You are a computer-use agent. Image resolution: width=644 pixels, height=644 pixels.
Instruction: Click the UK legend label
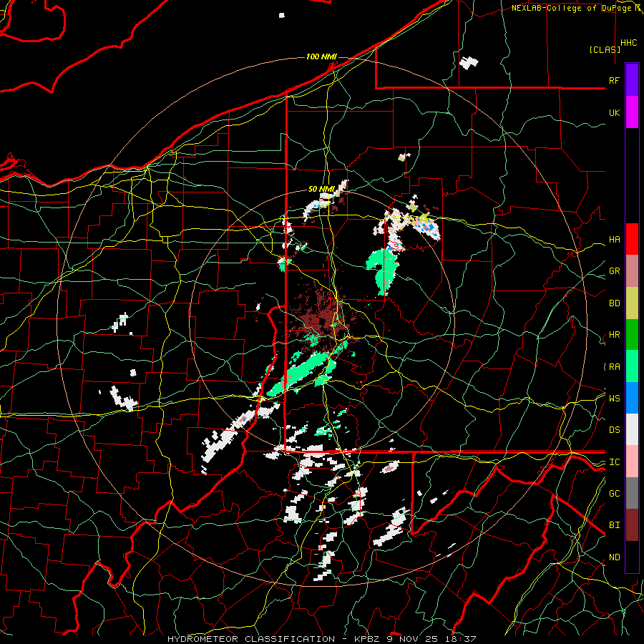pyautogui.click(x=614, y=112)
